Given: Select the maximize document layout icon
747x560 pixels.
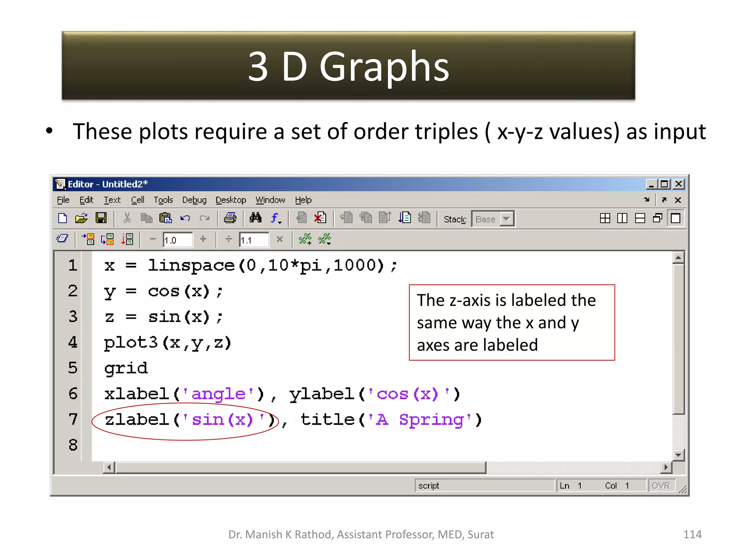Looking at the screenshot, I should pyautogui.click(x=676, y=218).
